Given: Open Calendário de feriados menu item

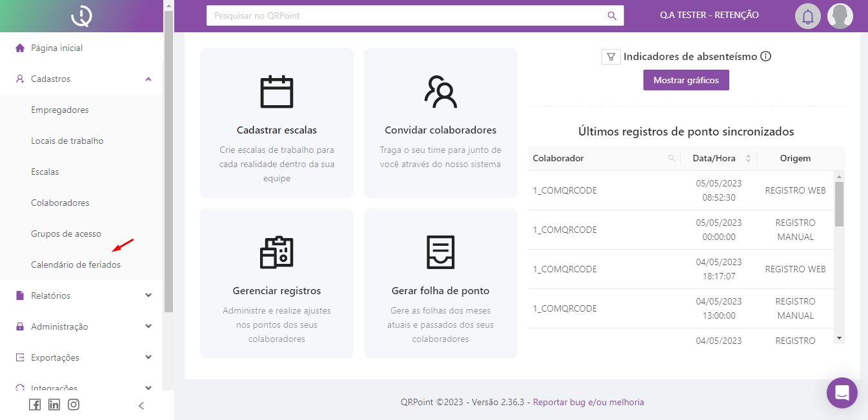Looking at the screenshot, I should (x=76, y=265).
